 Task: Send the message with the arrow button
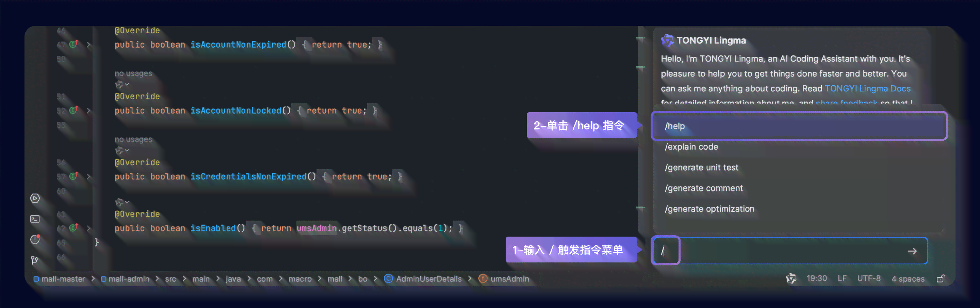pyautogui.click(x=912, y=251)
